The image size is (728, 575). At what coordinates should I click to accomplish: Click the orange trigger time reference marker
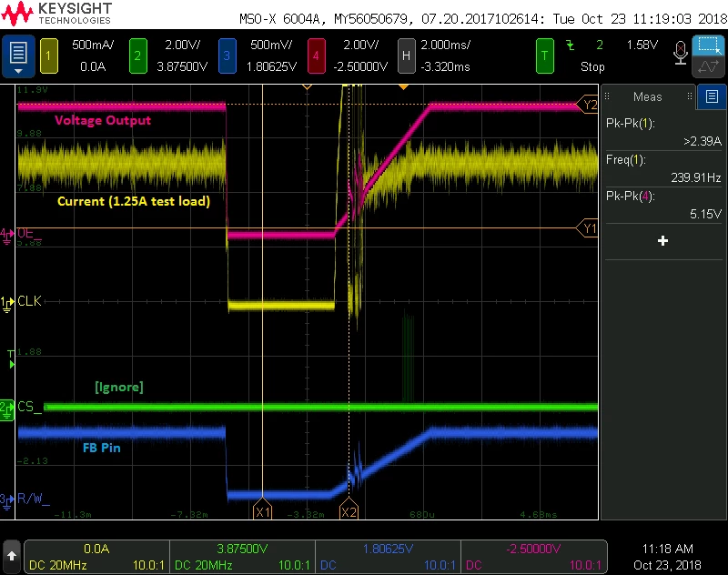click(403, 86)
